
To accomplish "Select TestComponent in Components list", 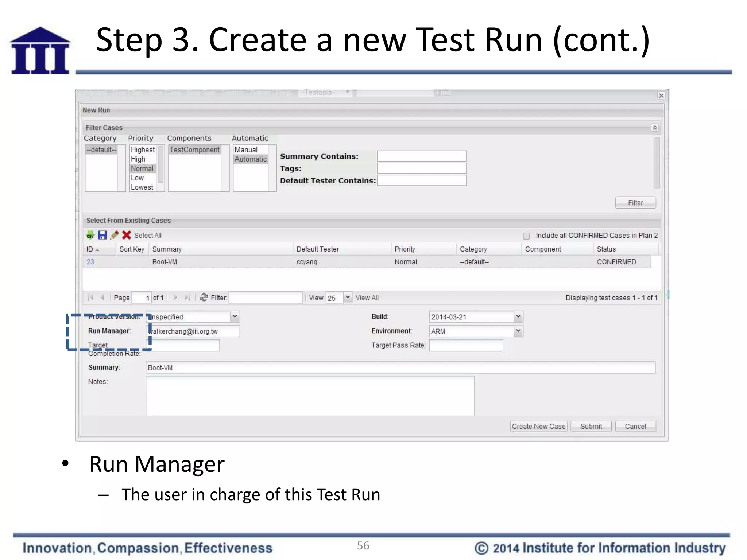I will [195, 150].
